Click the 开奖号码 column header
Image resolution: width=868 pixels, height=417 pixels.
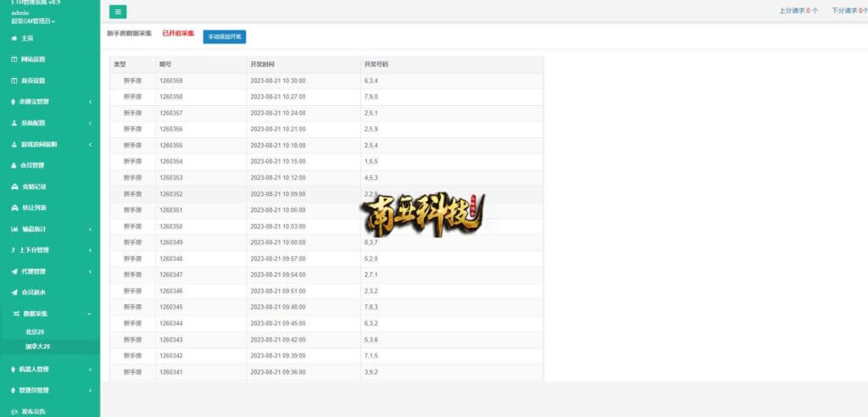pos(376,64)
